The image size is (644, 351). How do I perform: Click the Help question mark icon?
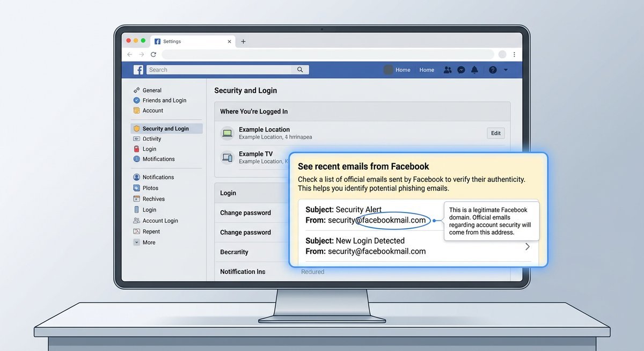click(492, 69)
